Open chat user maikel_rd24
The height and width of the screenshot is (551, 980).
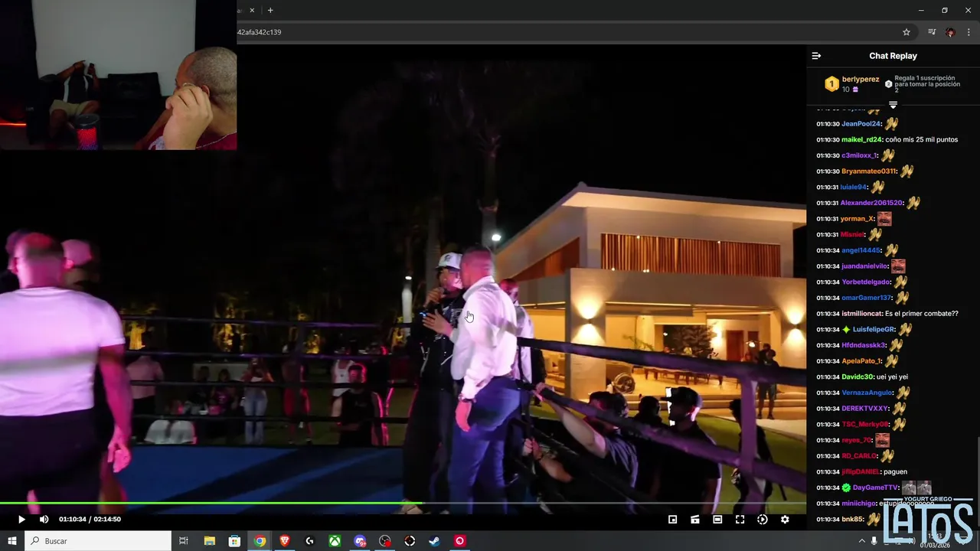(x=862, y=139)
